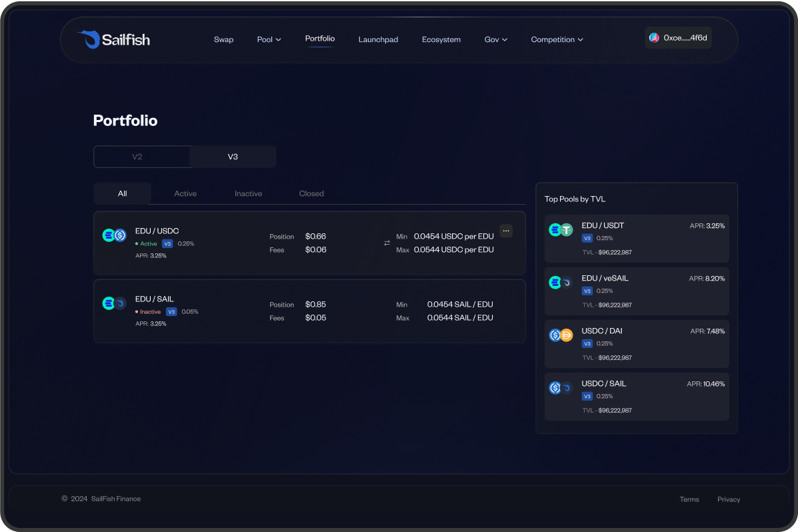This screenshot has height=532, width=798.
Task: Select the V3 portfolio version toggle
Action: click(233, 157)
